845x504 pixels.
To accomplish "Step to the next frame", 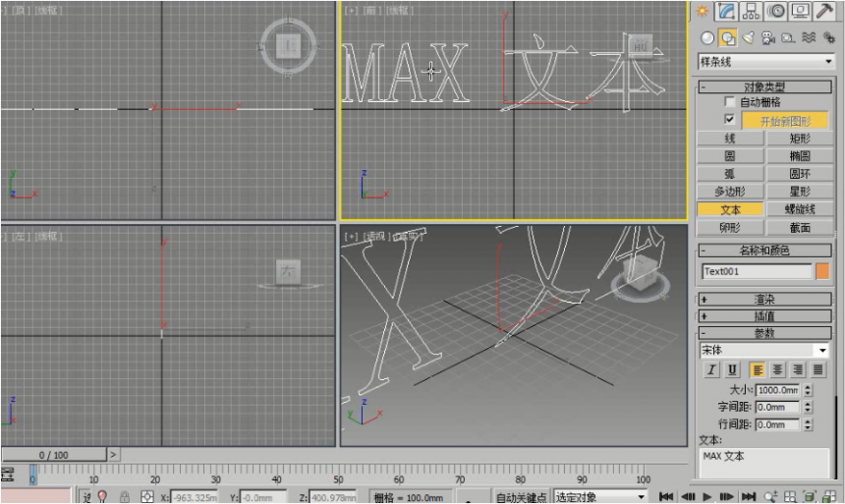I will point(726,496).
